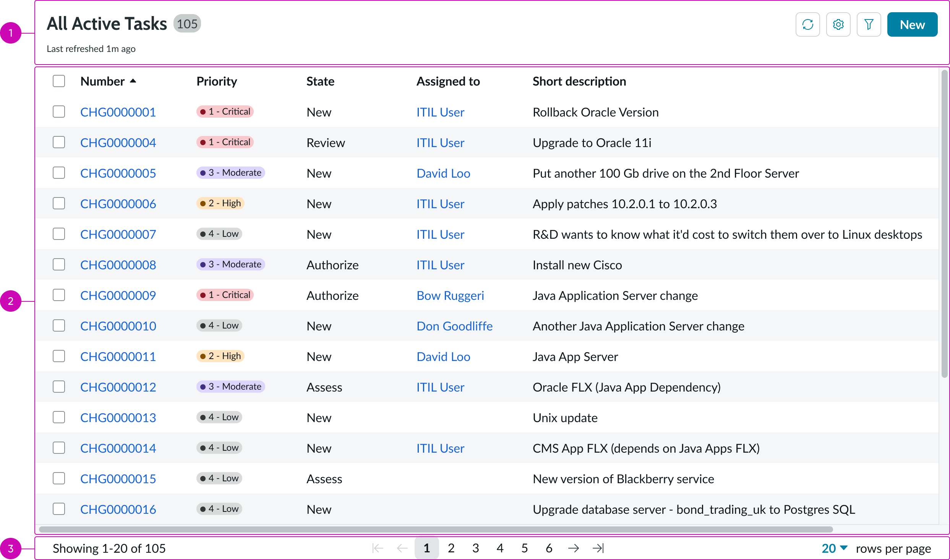The image size is (950, 560).
Task: Check the row for CHG0000009
Action: 58,295
